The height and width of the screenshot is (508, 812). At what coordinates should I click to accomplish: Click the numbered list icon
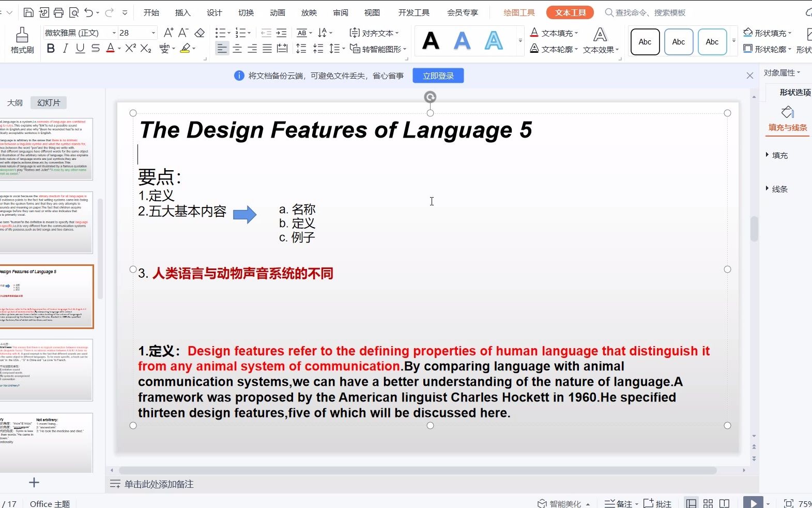[240, 33]
